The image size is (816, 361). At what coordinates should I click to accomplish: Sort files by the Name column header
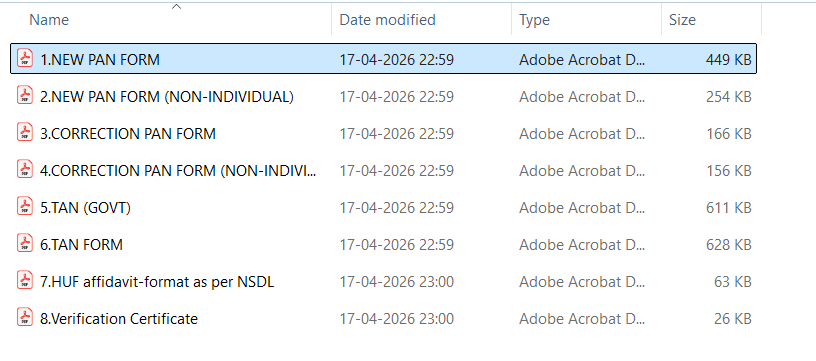tap(49, 20)
